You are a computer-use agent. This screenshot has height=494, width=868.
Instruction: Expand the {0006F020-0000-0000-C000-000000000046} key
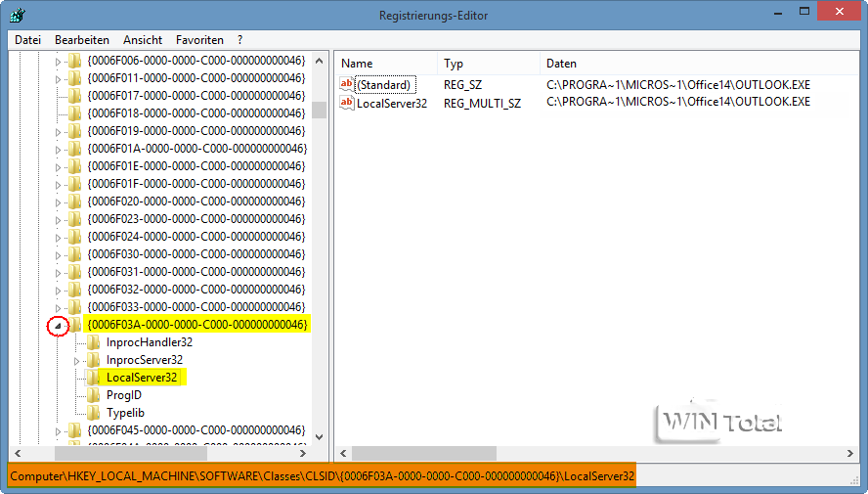tap(58, 202)
